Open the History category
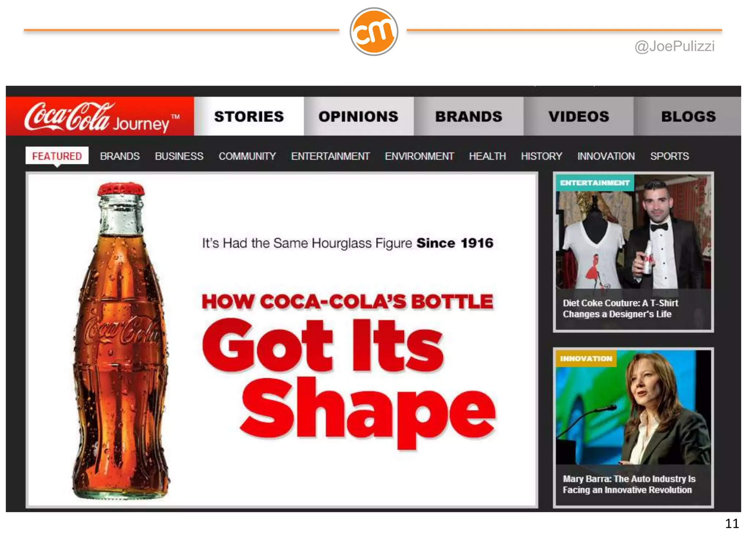 (542, 156)
